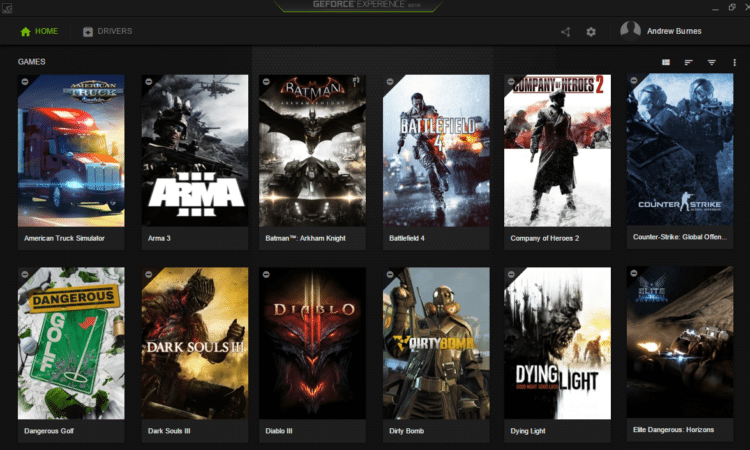Open Dark Souls III cover art
This screenshot has width=750, height=450.
coord(195,343)
